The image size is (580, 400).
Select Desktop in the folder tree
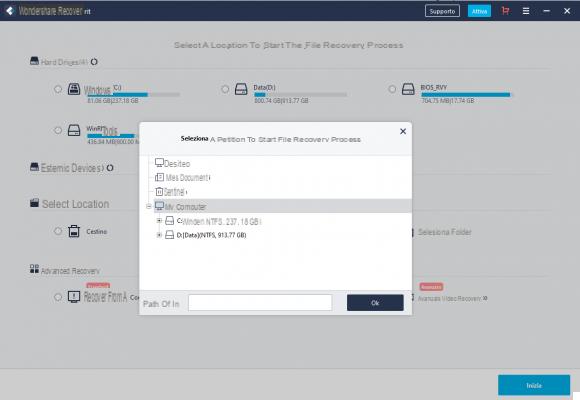tap(172, 163)
